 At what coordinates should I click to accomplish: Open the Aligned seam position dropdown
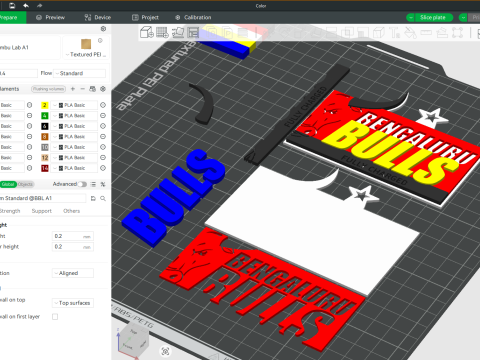point(73,273)
